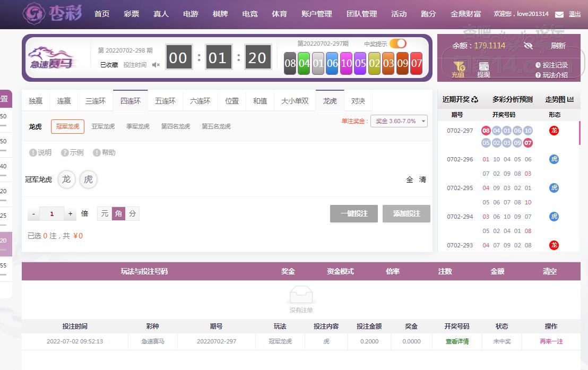Open the 走势图 trend chart icon
588x370 pixels.
tap(570, 99)
